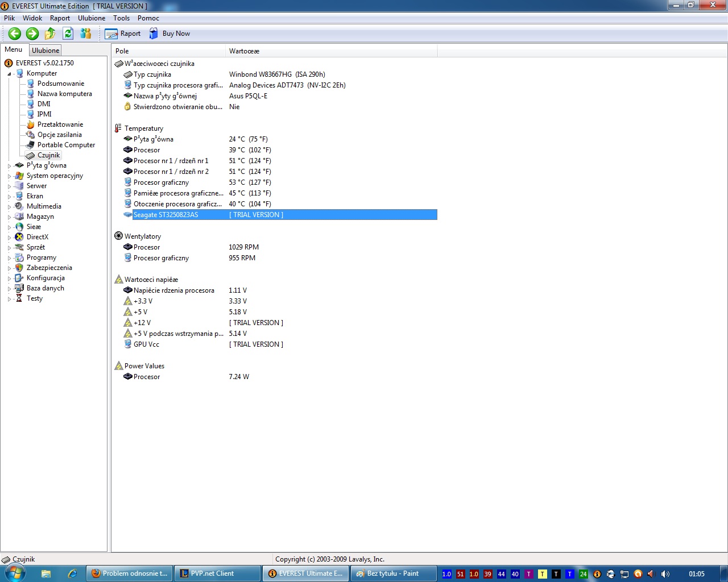Image resolution: width=728 pixels, height=582 pixels.
Task: Click the red 51 temperature tray icon
Action: click(460, 574)
